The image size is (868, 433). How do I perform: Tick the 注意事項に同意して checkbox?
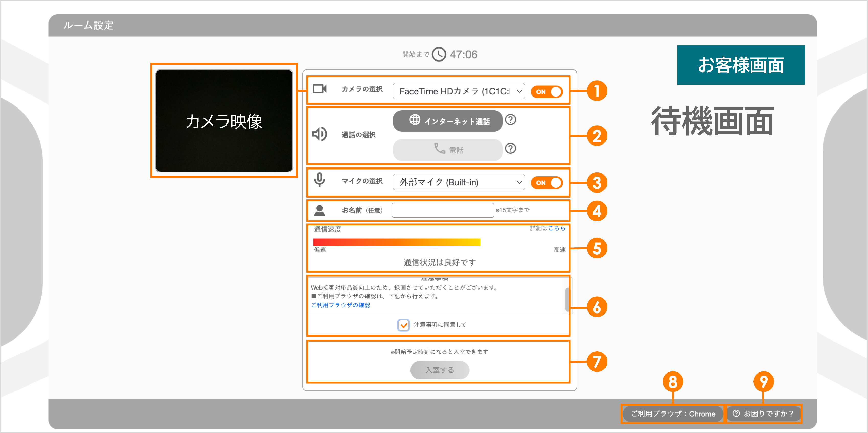point(403,325)
